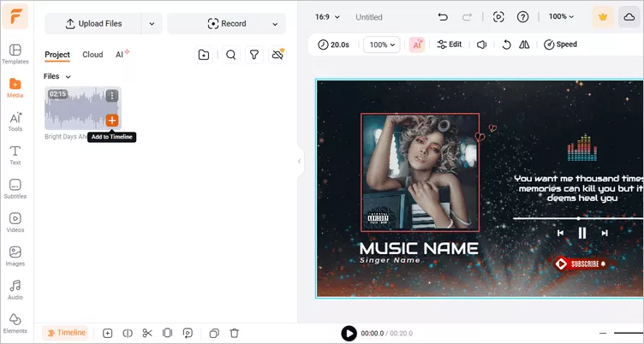
Task: Open the Images sidebar panel
Action: click(x=15, y=256)
